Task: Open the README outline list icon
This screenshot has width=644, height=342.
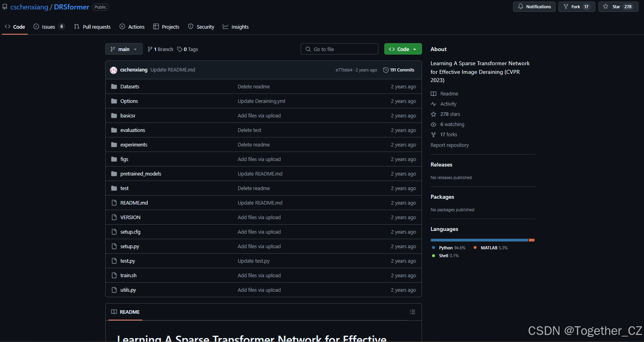Action: tap(413, 312)
